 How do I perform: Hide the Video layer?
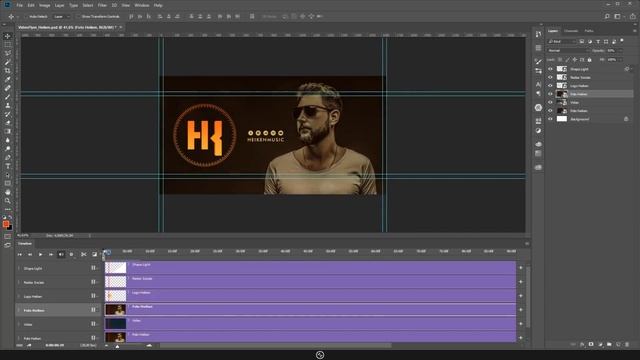(550, 102)
